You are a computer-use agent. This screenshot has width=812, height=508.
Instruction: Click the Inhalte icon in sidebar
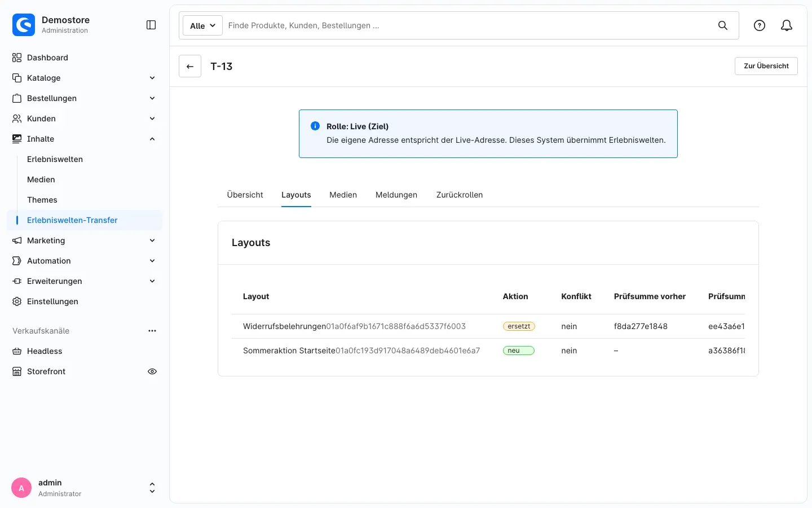pyautogui.click(x=17, y=139)
